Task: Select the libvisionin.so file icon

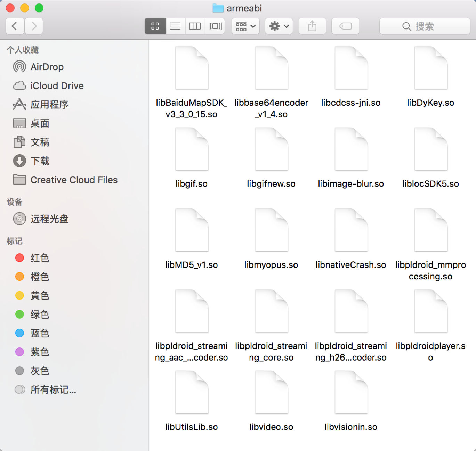Action: tap(351, 392)
